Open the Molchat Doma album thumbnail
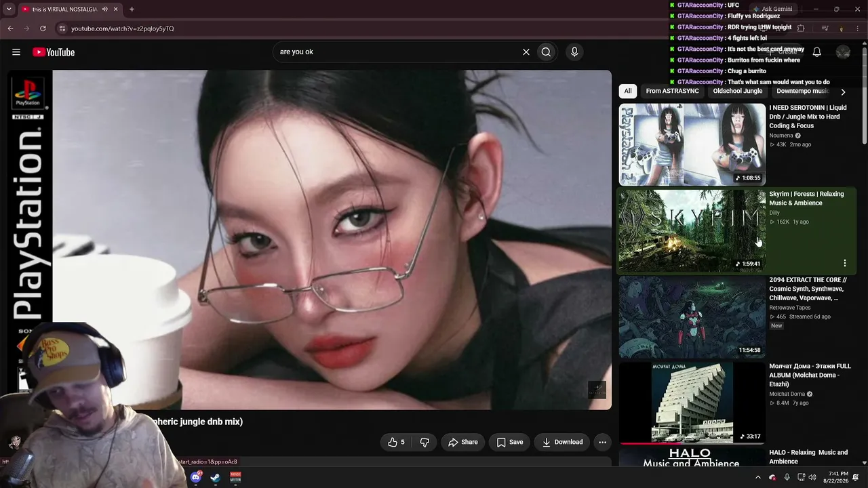The image size is (868, 488). point(692,403)
